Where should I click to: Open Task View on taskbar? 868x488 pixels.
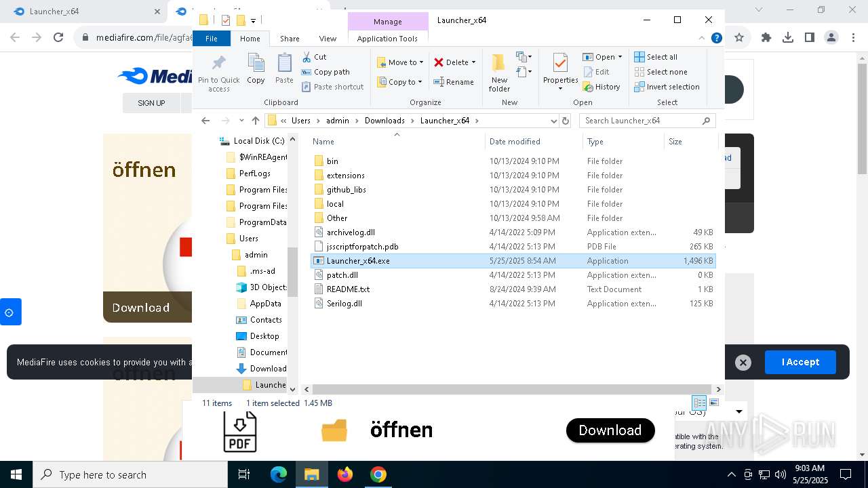(244, 474)
